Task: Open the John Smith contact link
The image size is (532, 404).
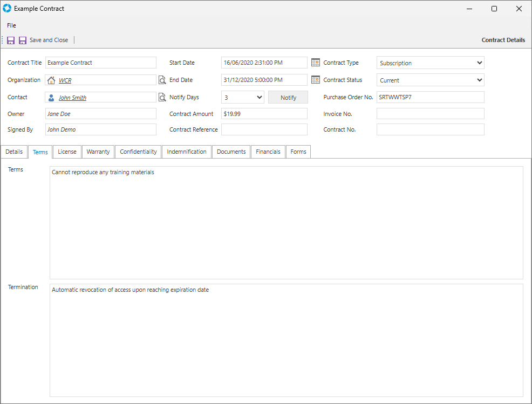Action: (72, 98)
